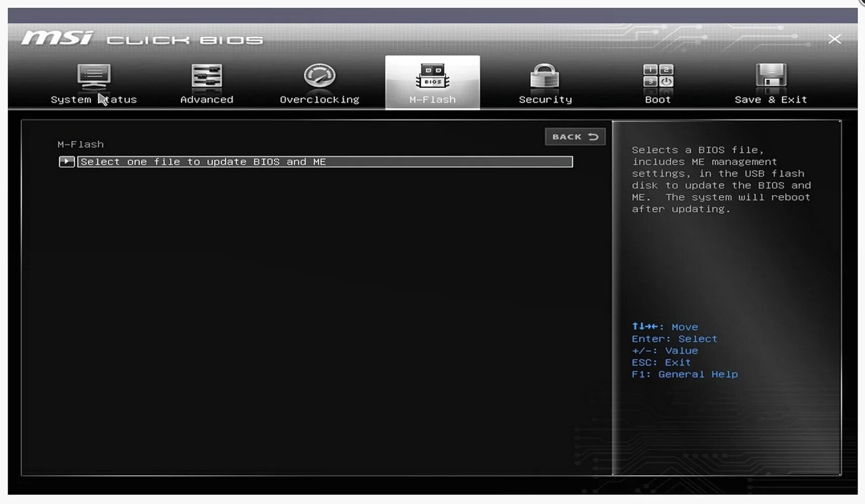Choose Select one file to update BIOS and ME

325,162
